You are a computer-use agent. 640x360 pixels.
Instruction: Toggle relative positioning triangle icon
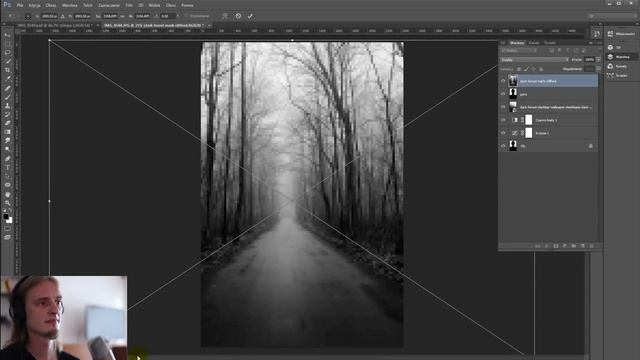click(62, 16)
